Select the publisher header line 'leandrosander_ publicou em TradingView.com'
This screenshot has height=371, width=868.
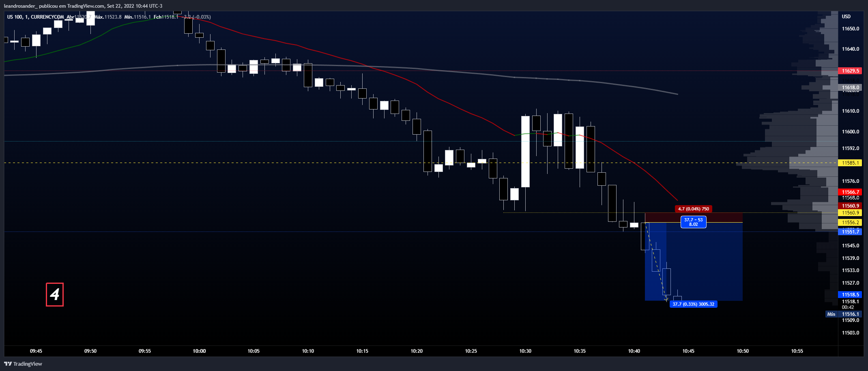(x=54, y=6)
